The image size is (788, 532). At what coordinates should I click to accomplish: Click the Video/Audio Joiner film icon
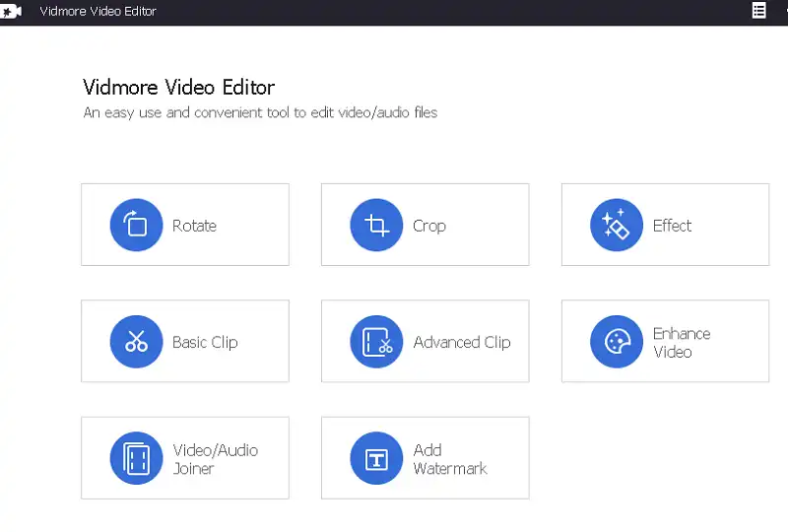pos(136,458)
